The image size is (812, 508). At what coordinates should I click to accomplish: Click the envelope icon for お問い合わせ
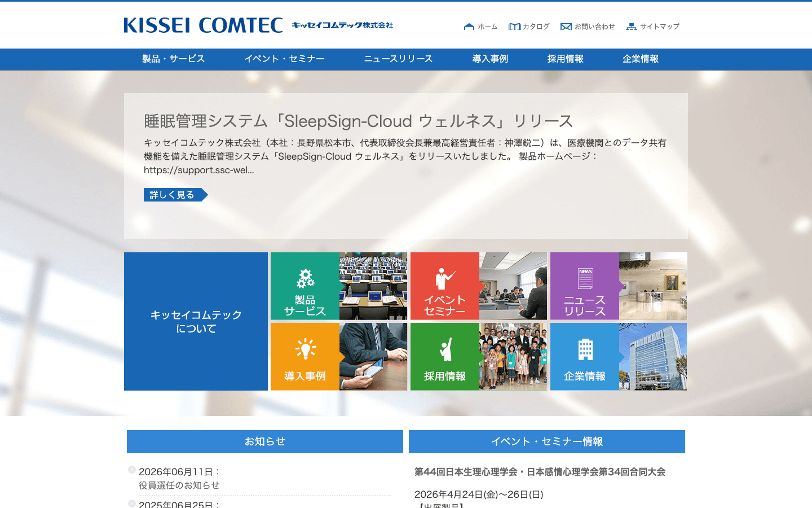[x=566, y=27]
